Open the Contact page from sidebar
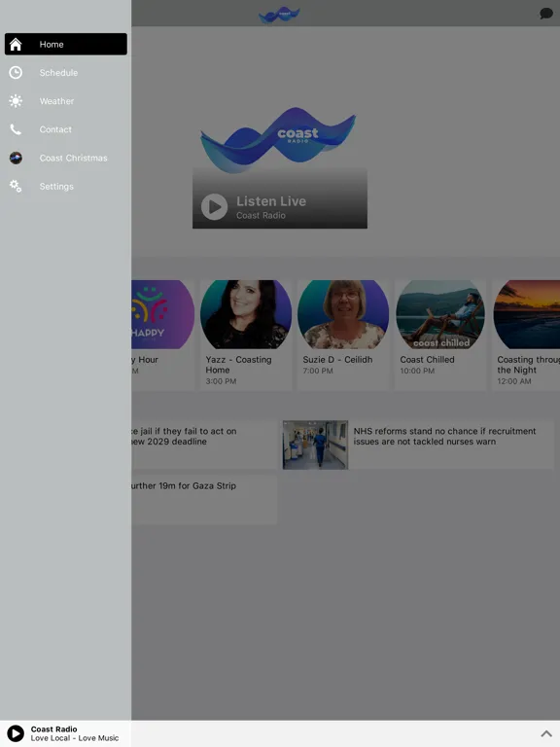Viewport: 560px width, 747px height. click(66, 129)
